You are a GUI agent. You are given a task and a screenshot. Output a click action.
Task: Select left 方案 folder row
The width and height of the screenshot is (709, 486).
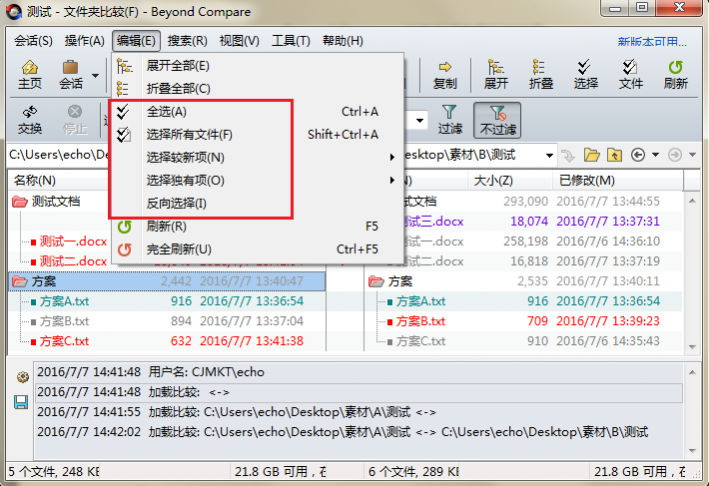pos(167,281)
